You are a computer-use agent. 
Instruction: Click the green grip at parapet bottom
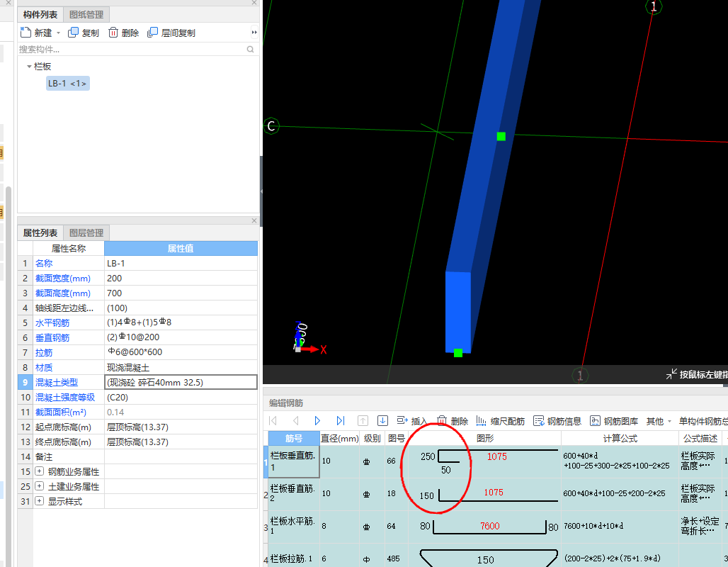(x=457, y=353)
